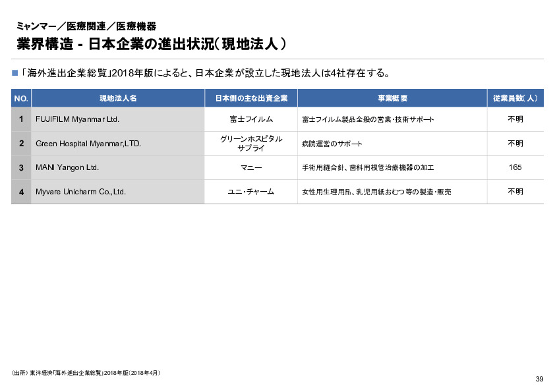
Task: Click the bullet sentence about '海外進出企業総覧' 2018年版
Action: [205, 73]
